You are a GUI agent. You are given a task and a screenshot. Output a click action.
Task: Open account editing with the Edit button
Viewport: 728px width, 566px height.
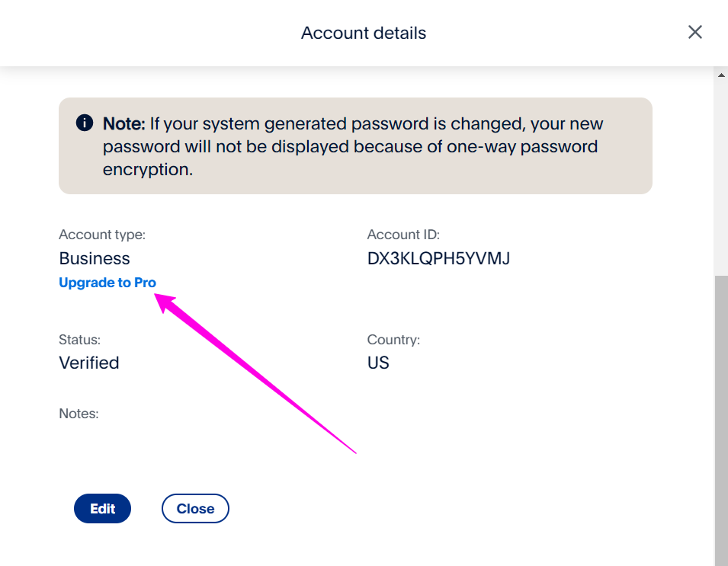coord(102,508)
